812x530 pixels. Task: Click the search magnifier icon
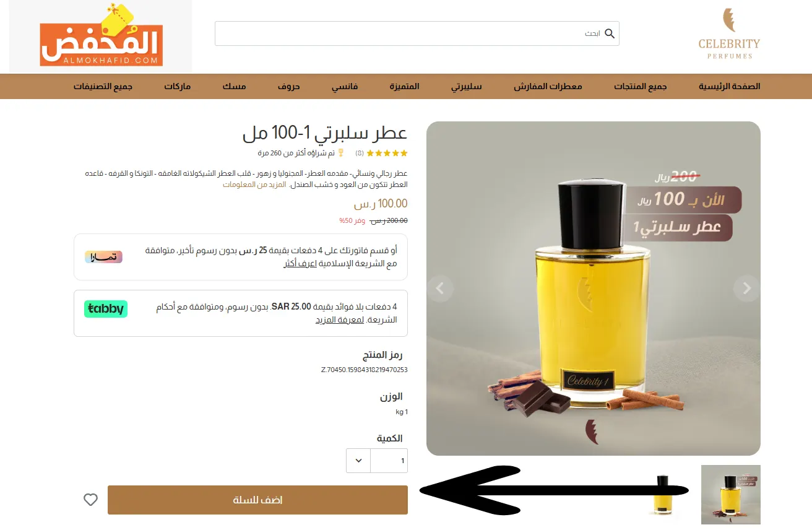610,33
